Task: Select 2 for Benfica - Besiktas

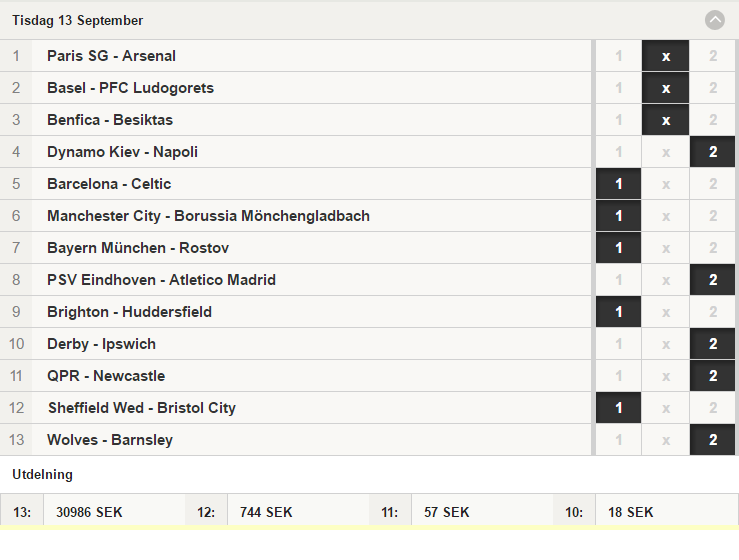Action: (713, 120)
